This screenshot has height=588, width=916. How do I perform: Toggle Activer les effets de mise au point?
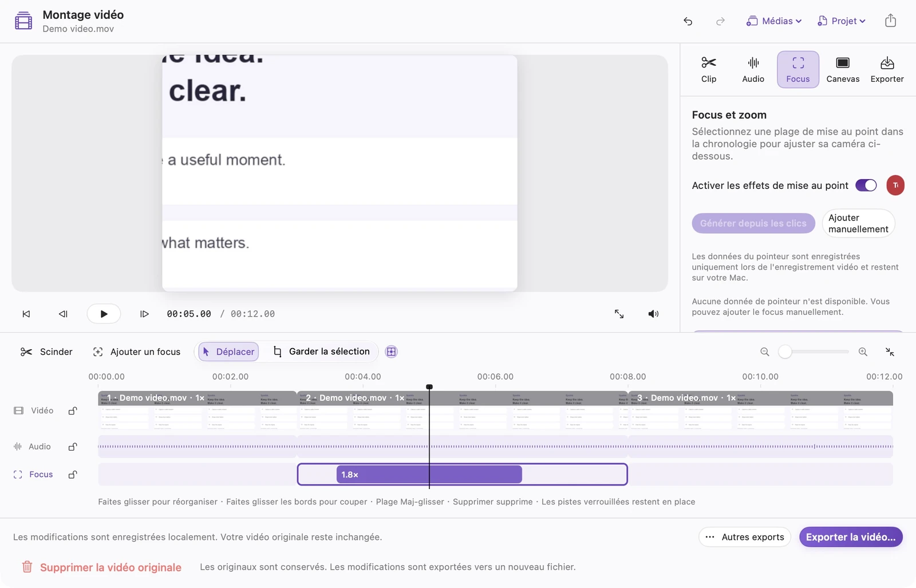point(866,186)
